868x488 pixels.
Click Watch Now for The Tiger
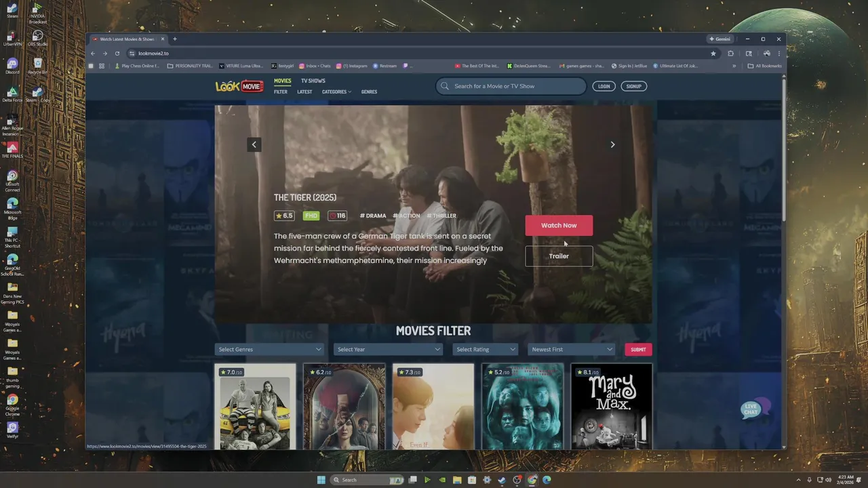(559, 226)
